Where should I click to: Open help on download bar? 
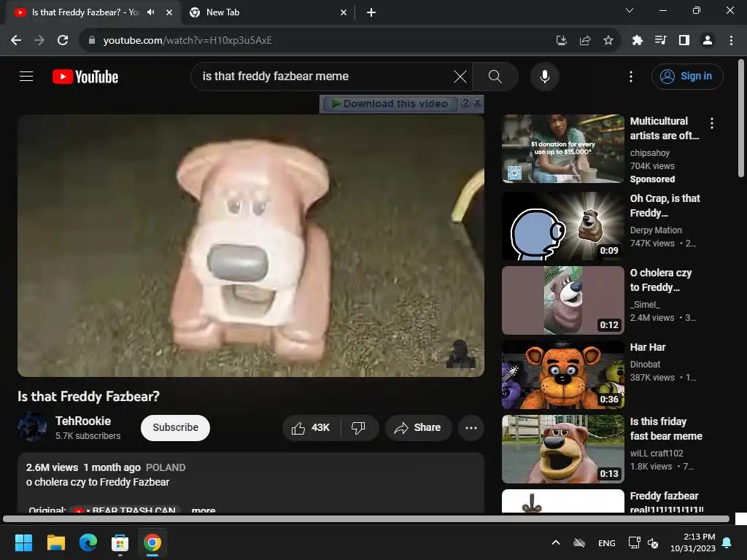click(x=465, y=102)
